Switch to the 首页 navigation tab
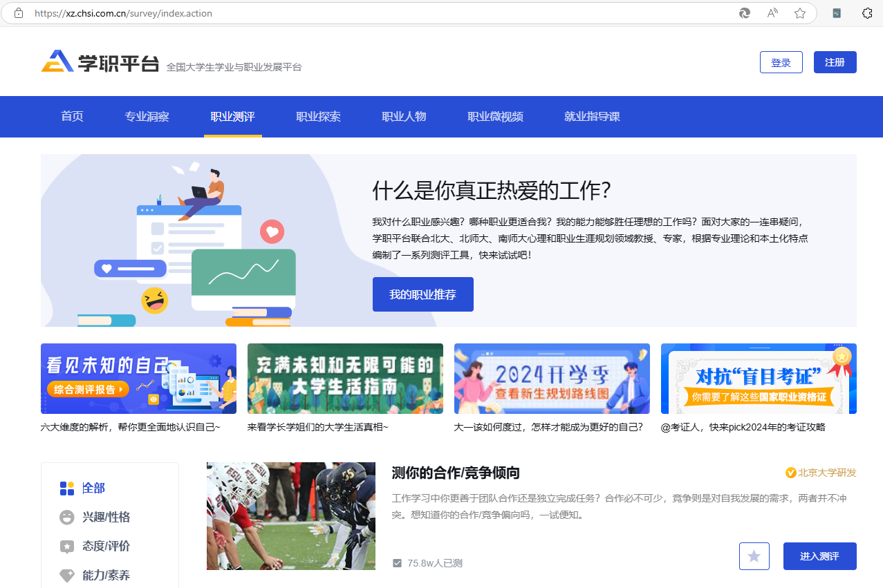 pos(72,117)
